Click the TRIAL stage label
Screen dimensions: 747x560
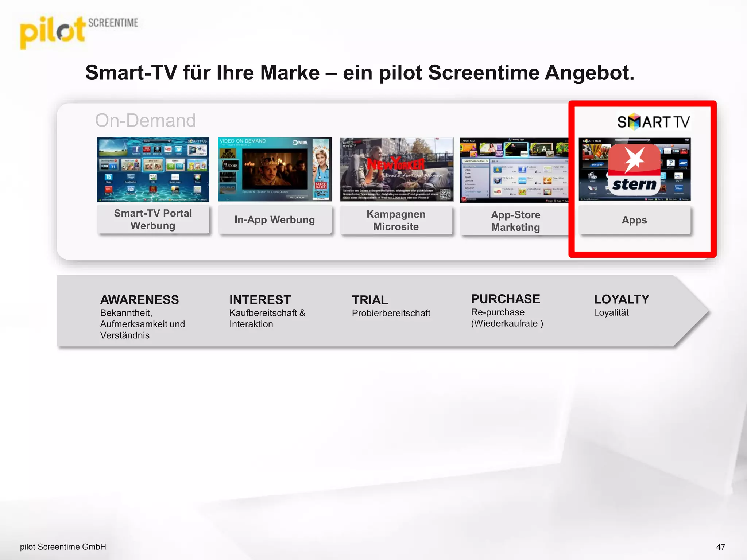370,300
